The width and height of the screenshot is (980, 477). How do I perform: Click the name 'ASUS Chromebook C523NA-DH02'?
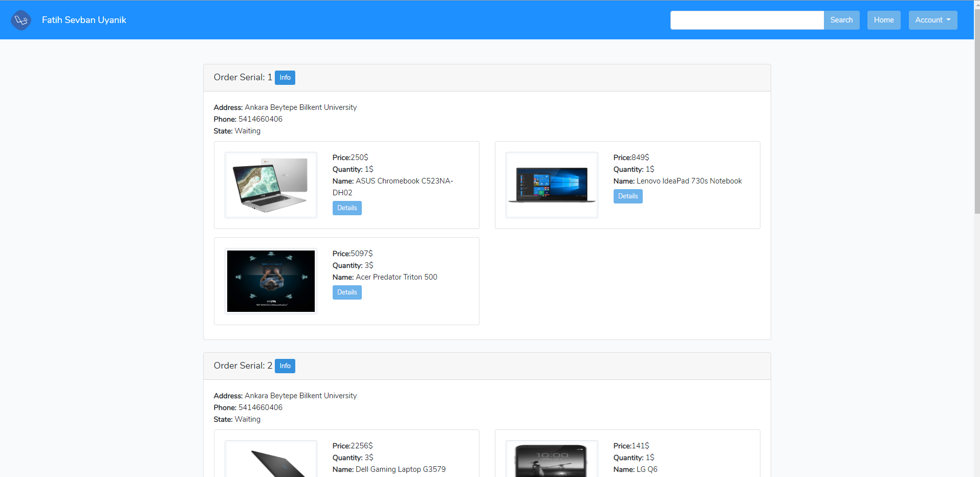pos(393,187)
